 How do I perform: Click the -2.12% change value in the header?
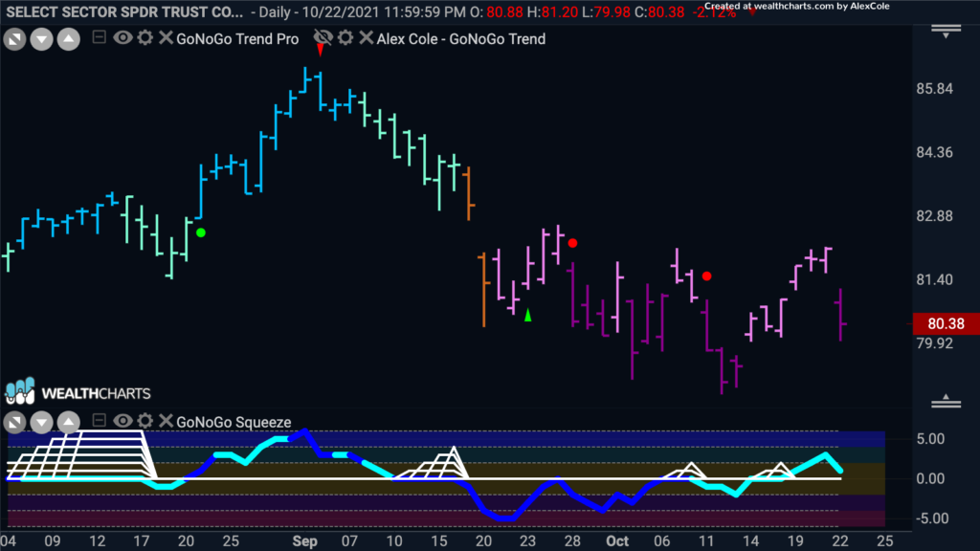[714, 11]
